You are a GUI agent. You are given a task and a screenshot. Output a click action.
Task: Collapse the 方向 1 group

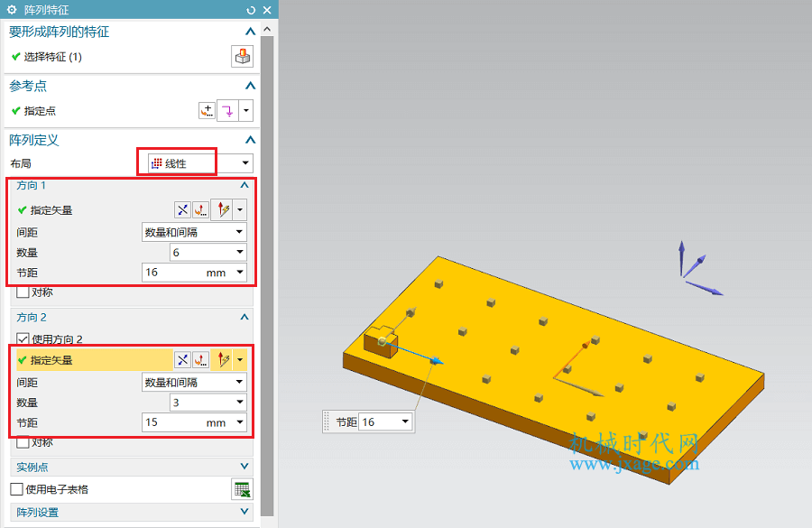(x=245, y=185)
